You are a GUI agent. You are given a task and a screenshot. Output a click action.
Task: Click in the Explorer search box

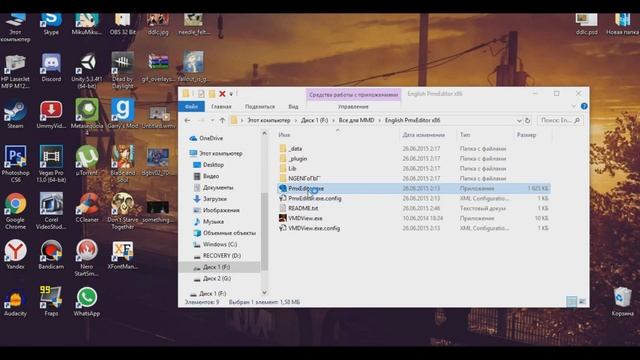click(560, 120)
